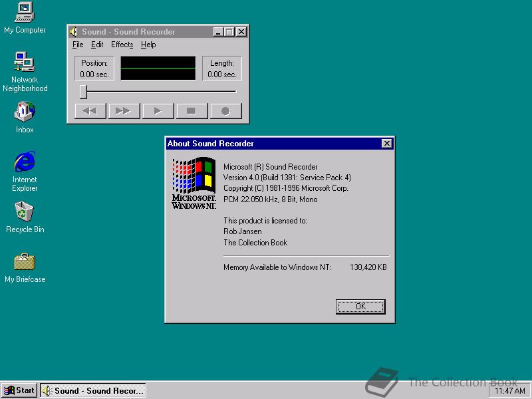Click the 11:47 AM taskbar clock
532x399 pixels.
coord(509,391)
